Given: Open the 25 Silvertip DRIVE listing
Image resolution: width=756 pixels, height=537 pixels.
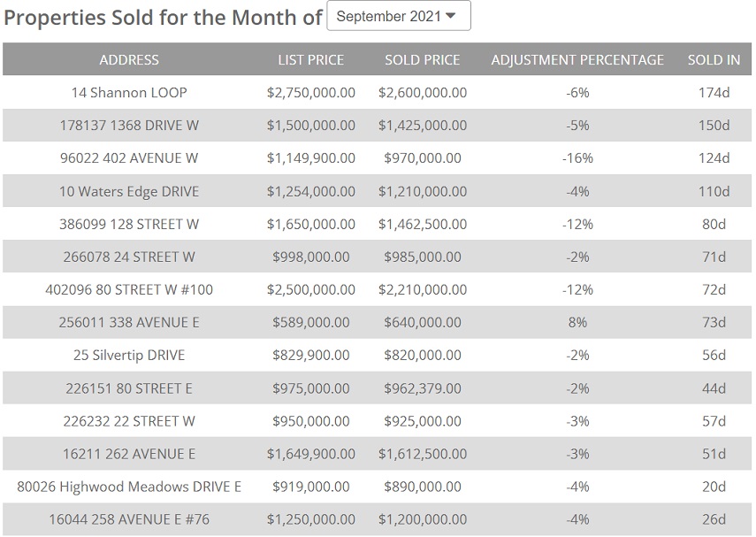Looking at the screenshot, I should [129, 355].
